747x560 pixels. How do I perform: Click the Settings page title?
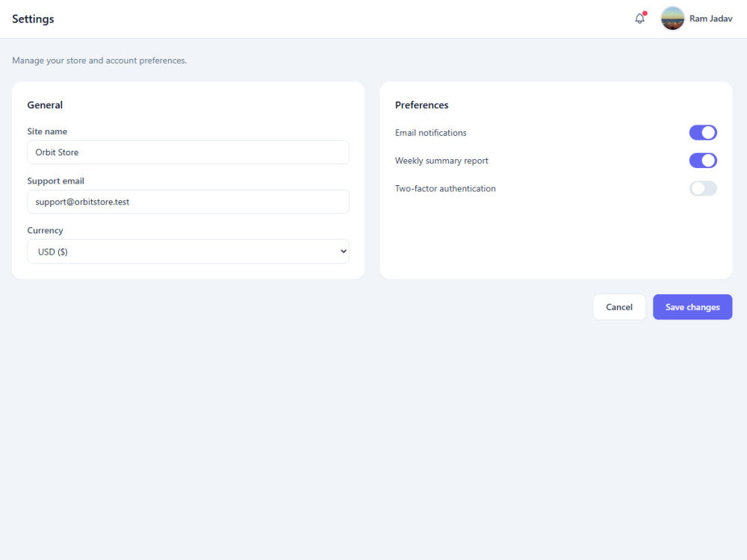[33, 19]
